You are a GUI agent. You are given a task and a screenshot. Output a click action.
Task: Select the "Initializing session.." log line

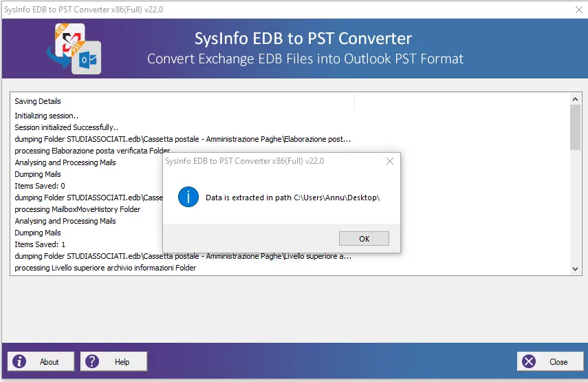coord(47,116)
